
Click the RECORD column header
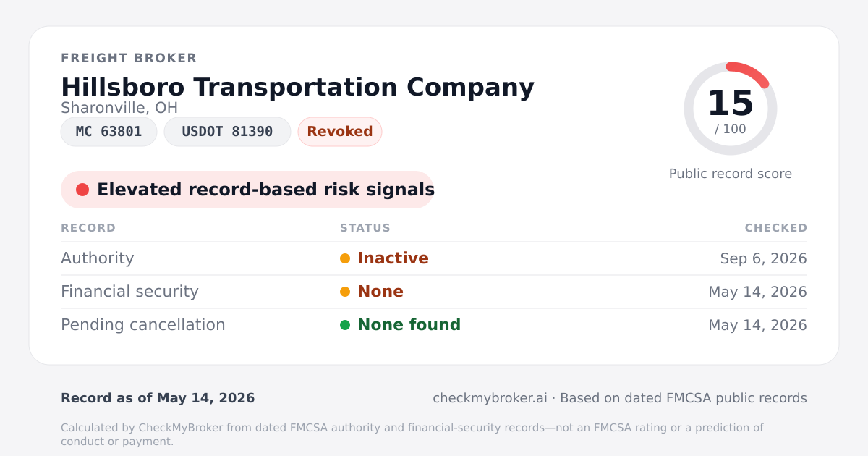(88, 228)
